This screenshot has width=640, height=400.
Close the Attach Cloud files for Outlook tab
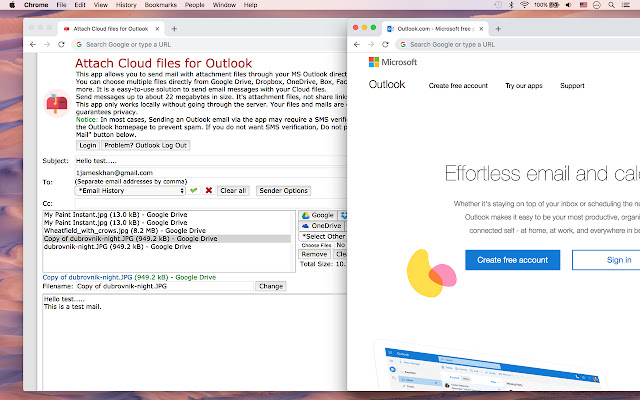(157, 29)
